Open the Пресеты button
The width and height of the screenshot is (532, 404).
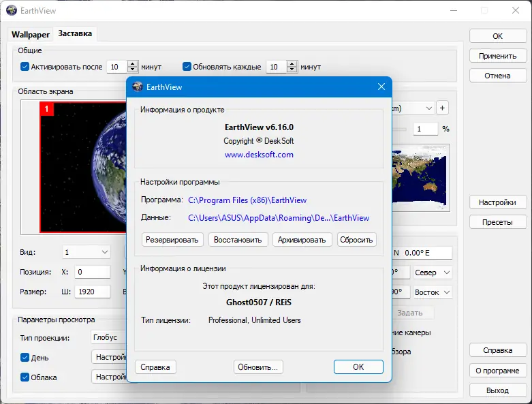click(498, 222)
